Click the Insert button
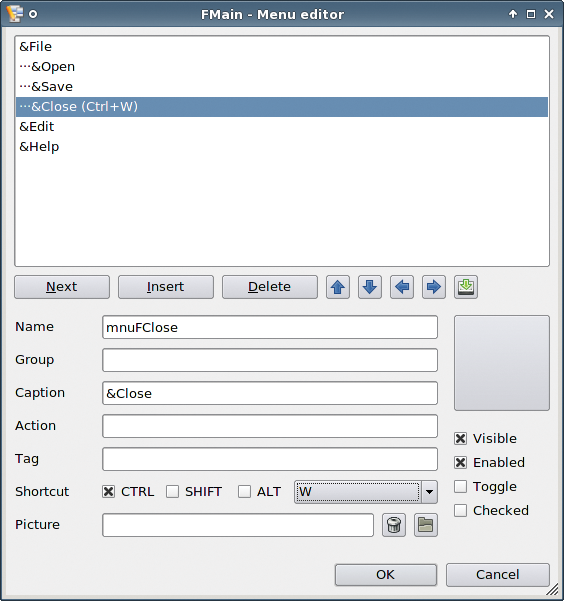Viewport: 564px width, 601px height. pyautogui.click(x=166, y=287)
